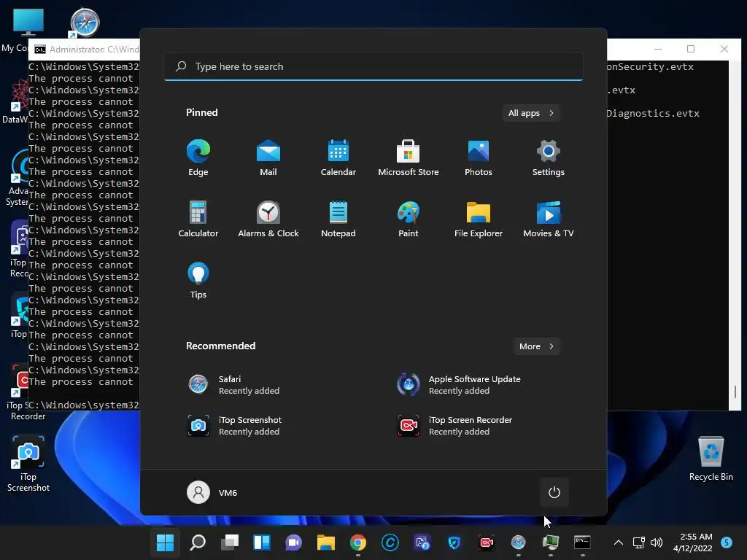
Task: Open Advanced SystemCare taskbar icon
Action: click(390, 542)
